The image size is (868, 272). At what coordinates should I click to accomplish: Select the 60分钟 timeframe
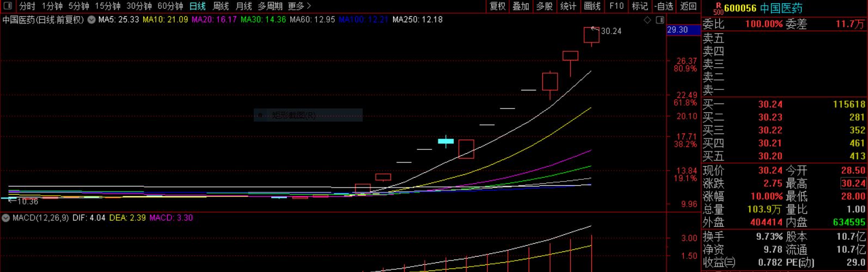coord(170,6)
